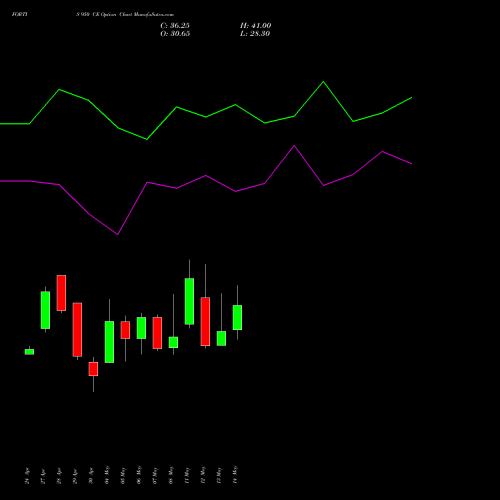
Task: Click the open value O: 30.65
Action: point(175,34)
